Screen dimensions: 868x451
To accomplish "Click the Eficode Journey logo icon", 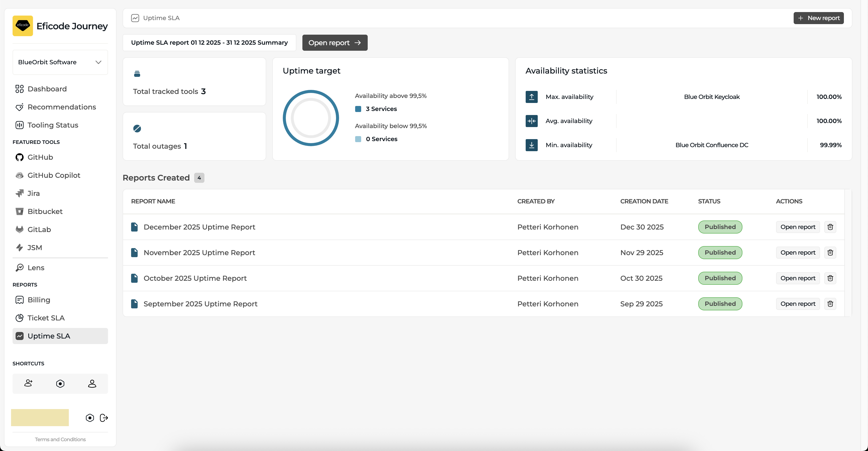I will pos(23,26).
